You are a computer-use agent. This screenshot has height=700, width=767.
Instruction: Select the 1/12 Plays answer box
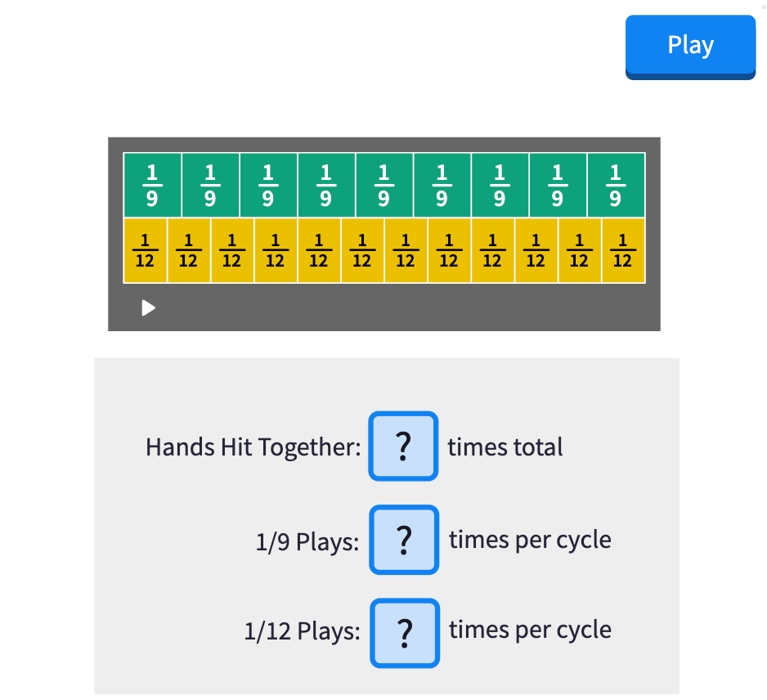[403, 632]
